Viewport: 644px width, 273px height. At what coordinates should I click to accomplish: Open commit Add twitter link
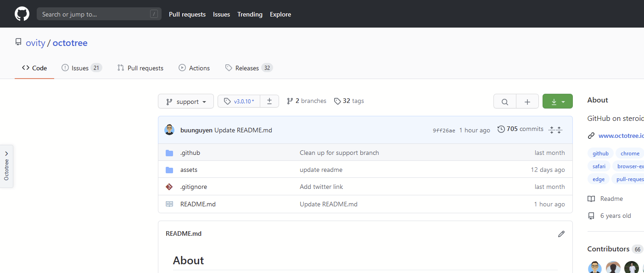(x=321, y=187)
